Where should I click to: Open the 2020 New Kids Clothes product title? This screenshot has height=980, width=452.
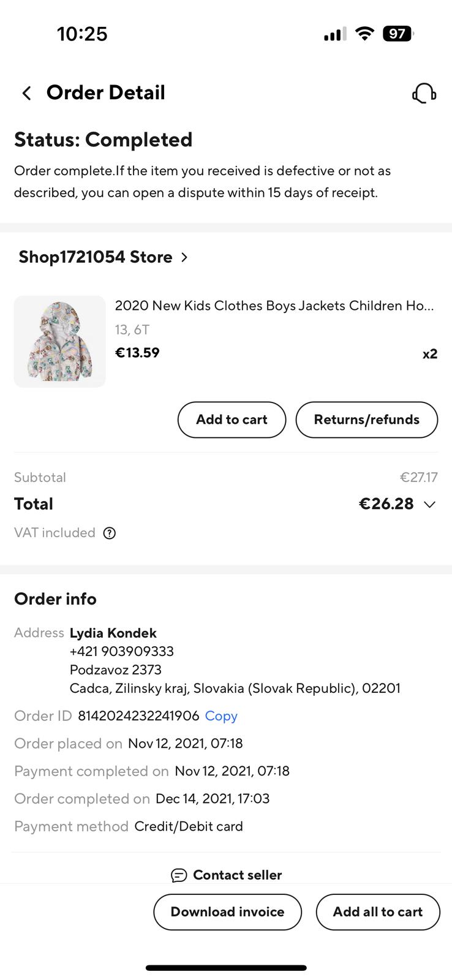pyautogui.click(x=274, y=306)
